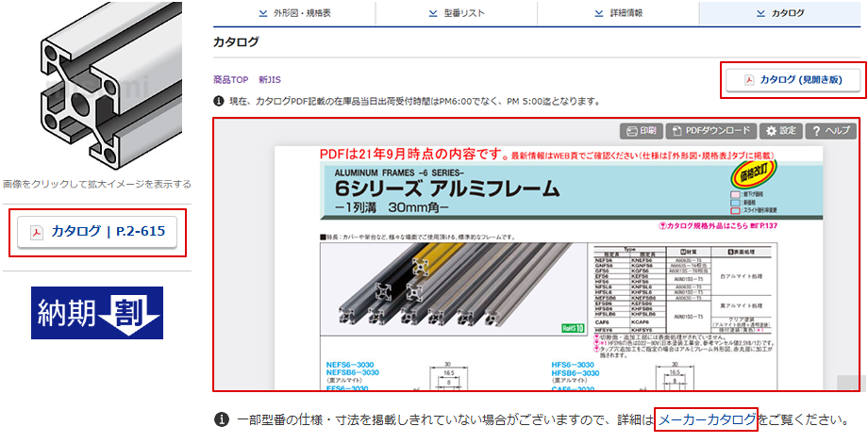Follow the メーカーカタログ link

pyautogui.click(x=707, y=419)
